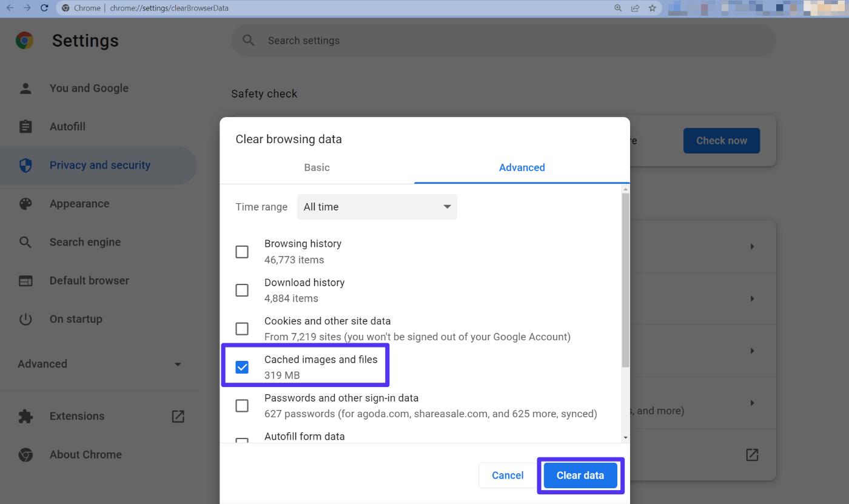849x504 pixels.
Task: Click the Search engine magnifier icon
Action: tap(25, 242)
